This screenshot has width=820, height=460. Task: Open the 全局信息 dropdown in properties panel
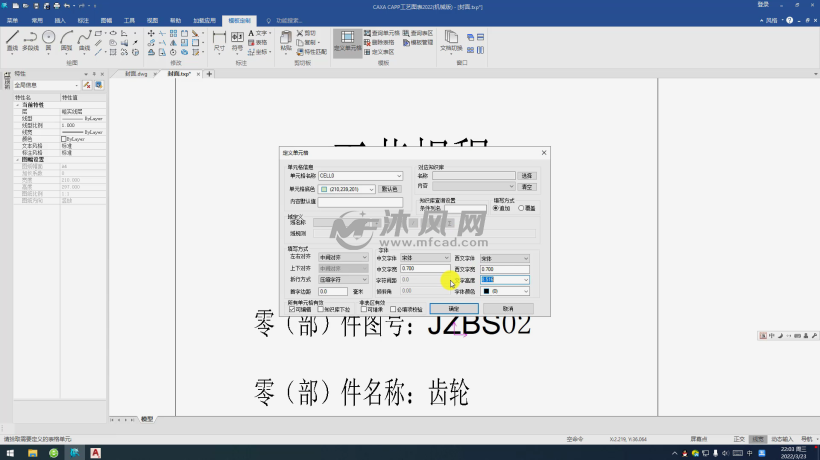(x=76, y=85)
